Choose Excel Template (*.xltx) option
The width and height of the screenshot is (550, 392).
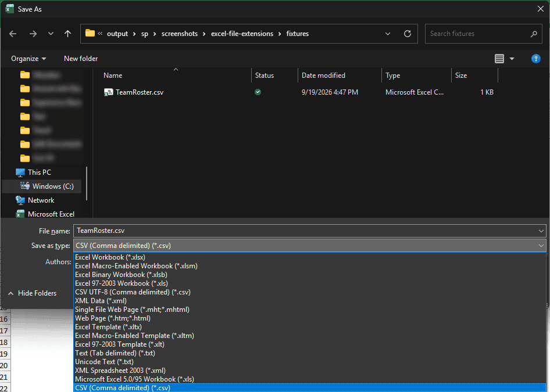pos(310,327)
